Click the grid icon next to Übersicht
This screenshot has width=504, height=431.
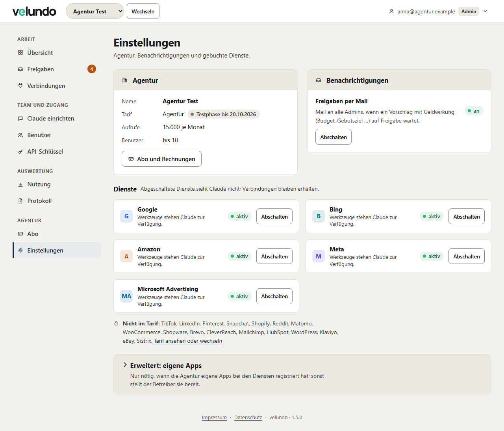(x=20, y=52)
